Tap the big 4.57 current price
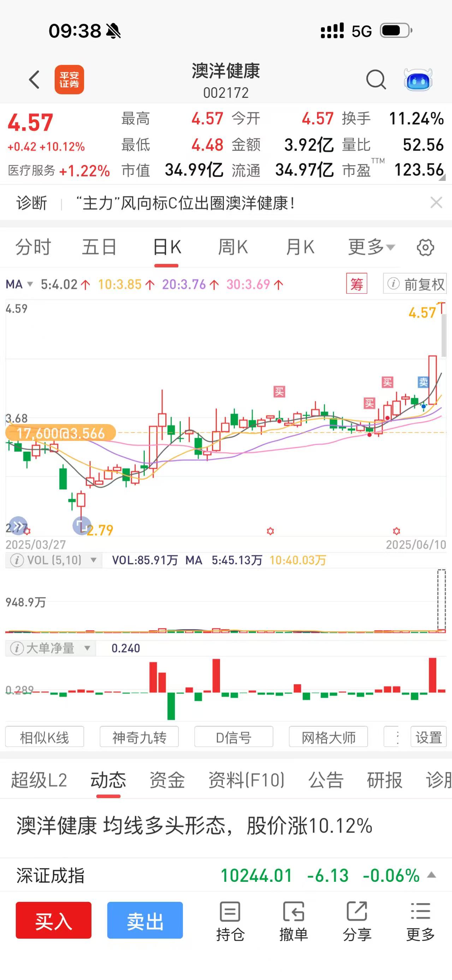 (x=30, y=123)
